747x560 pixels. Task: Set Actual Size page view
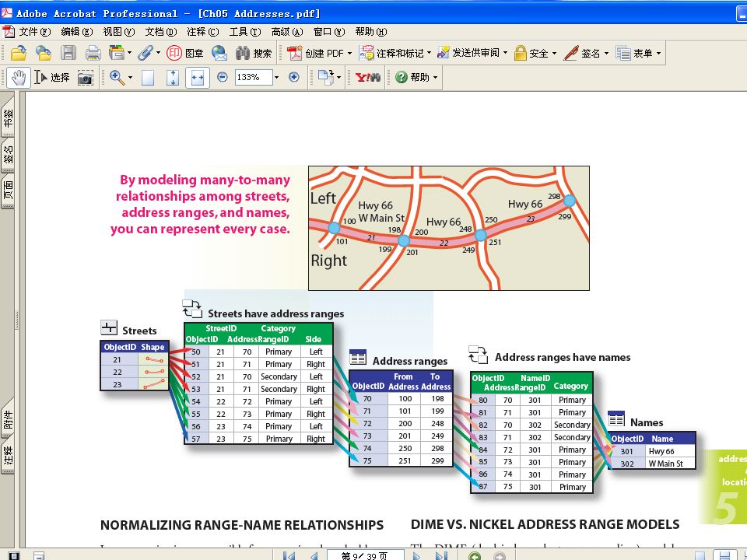tap(148, 78)
